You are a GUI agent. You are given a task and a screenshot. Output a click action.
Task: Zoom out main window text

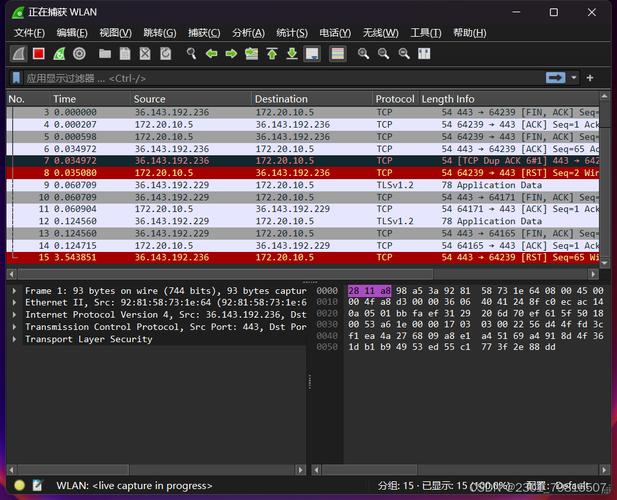[x=383, y=54]
